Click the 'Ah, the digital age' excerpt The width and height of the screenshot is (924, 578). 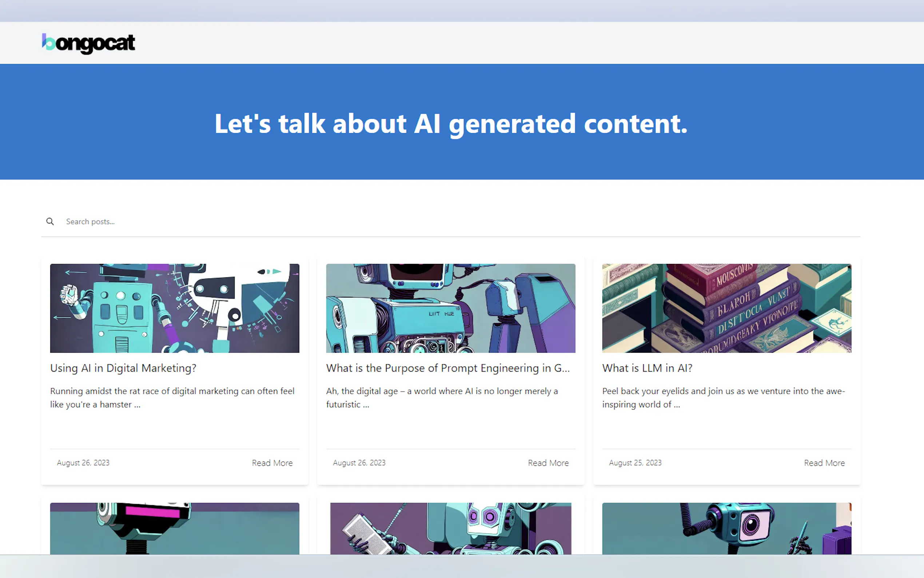pos(442,397)
